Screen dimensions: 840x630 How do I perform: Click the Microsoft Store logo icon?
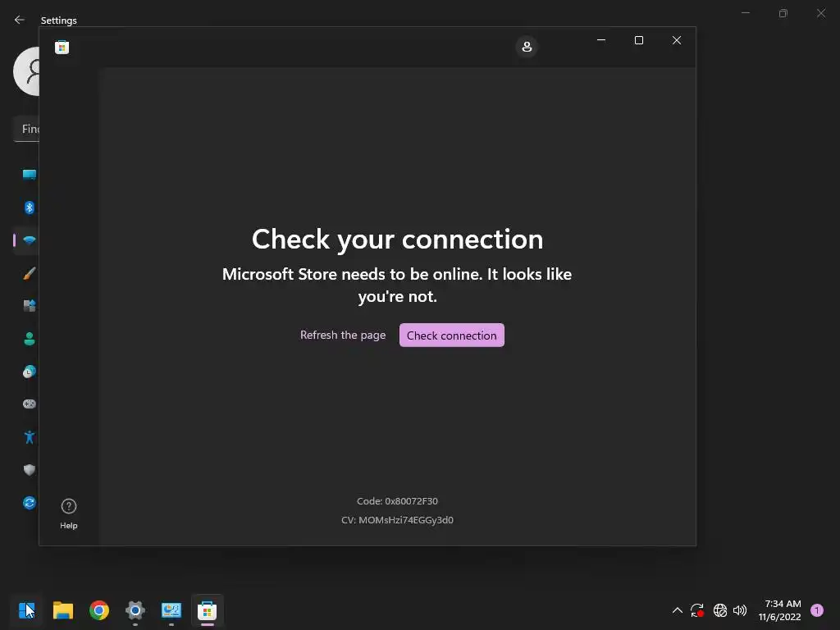(62, 47)
